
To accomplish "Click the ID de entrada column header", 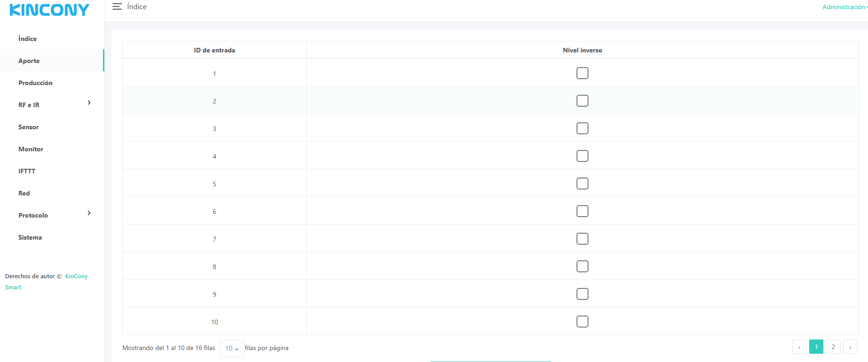I will pyautogui.click(x=214, y=50).
